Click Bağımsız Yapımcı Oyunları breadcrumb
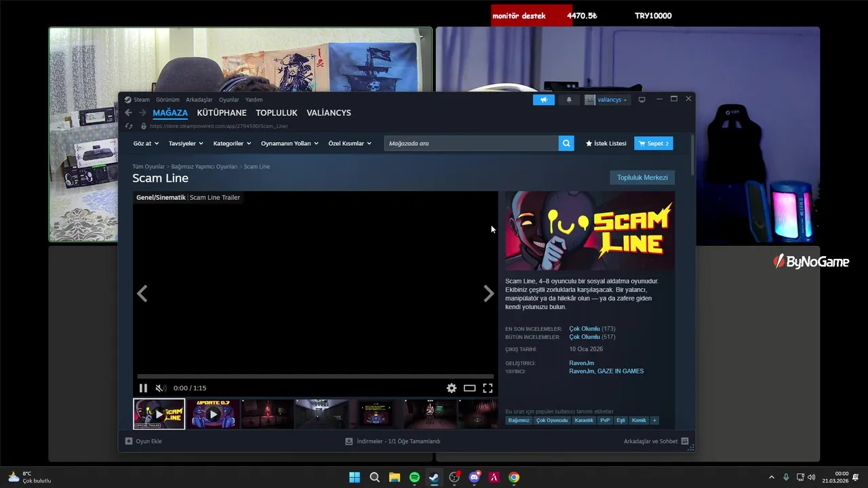Image resolution: width=868 pixels, height=488 pixels. pyautogui.click(x=204, y=167)
